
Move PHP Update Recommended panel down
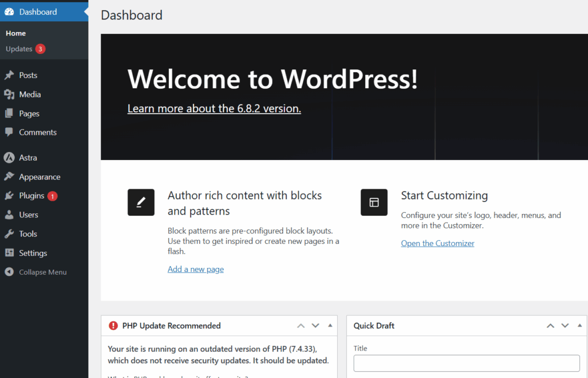[315, 326]
